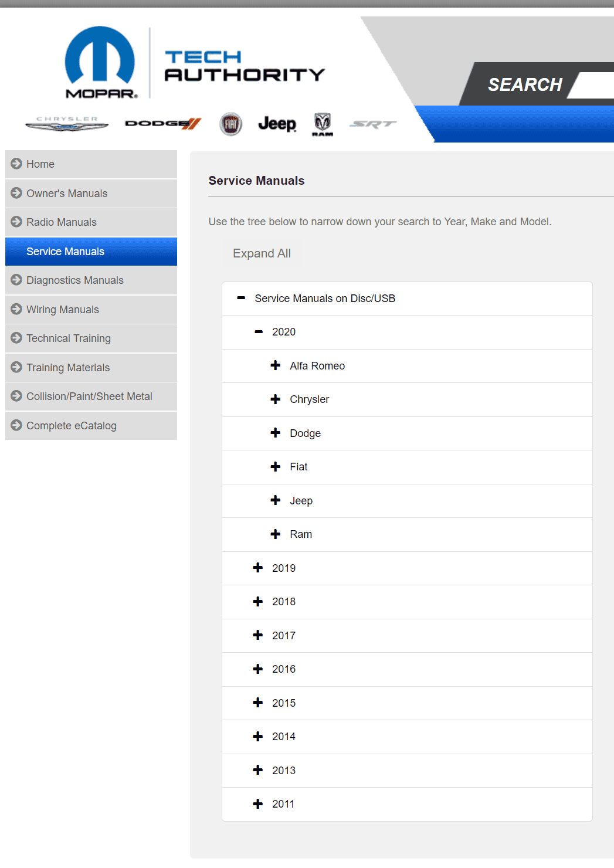Go to Radio Manuals
Viewport: 614px width, 868px height.
[x=91, y=222]
